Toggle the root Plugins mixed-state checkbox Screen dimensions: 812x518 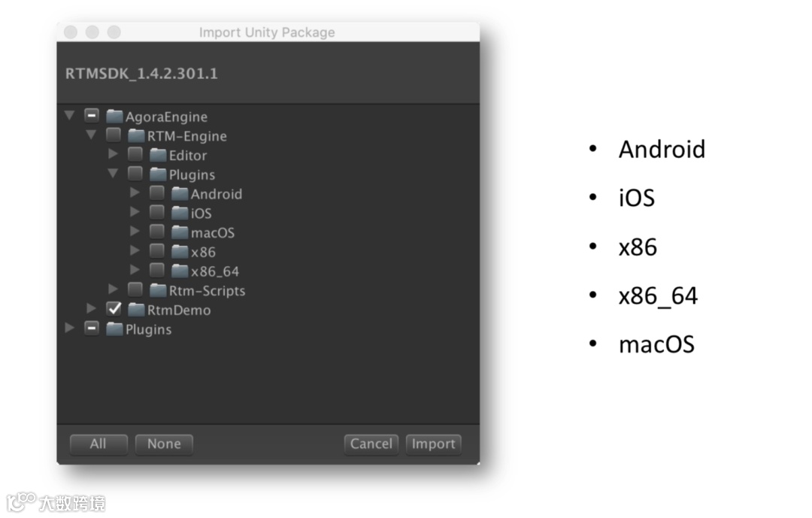click(x=92, y=328)
